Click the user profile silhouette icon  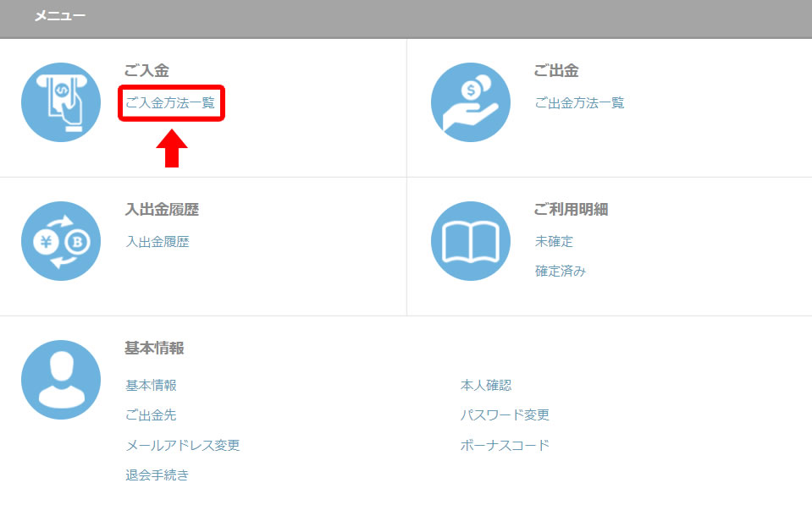pos(61,380)
